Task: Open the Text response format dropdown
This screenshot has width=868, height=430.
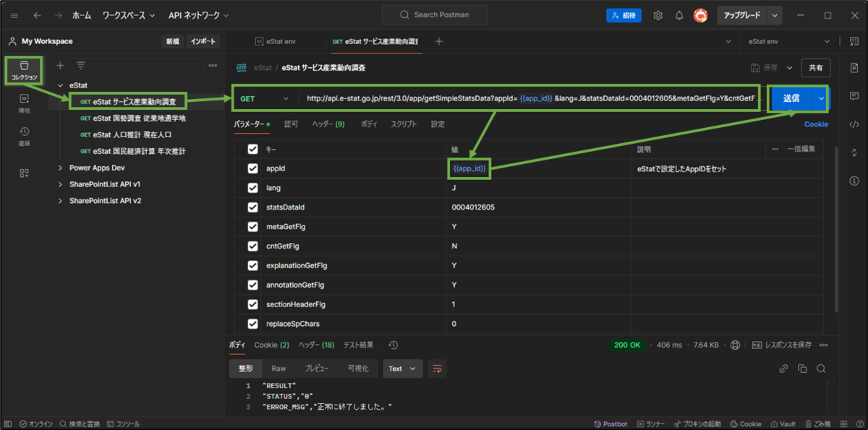Action: pyautogui.click(x=402, y=369)
